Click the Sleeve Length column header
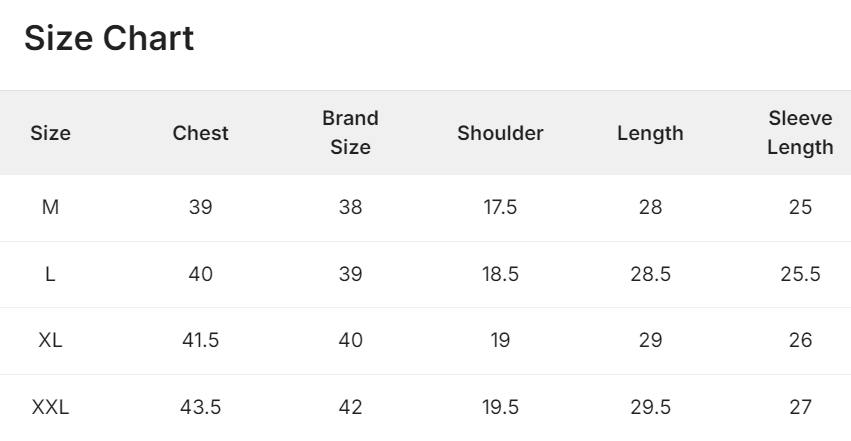The width and height of the screenshot is (851, 441). (801, 133)
